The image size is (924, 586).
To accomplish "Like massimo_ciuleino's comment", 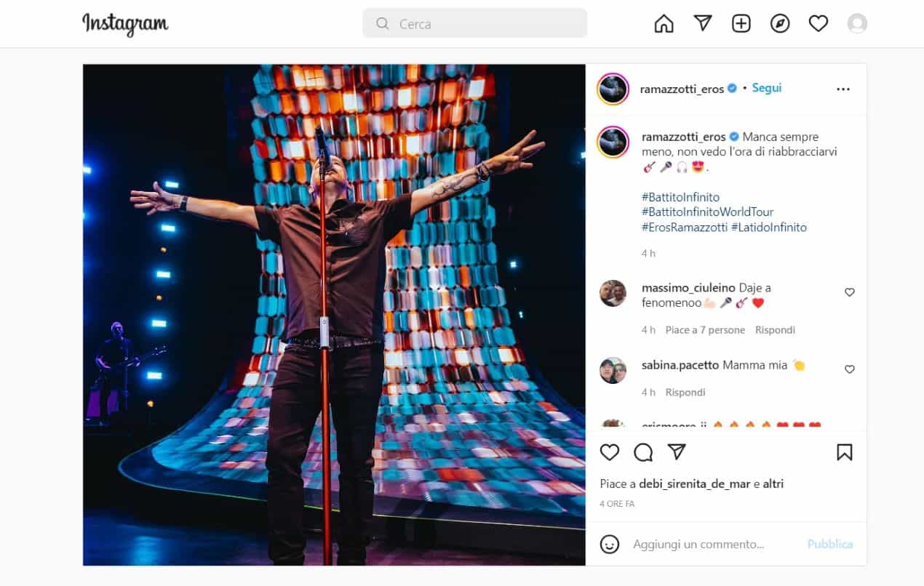I will [849, 292].
